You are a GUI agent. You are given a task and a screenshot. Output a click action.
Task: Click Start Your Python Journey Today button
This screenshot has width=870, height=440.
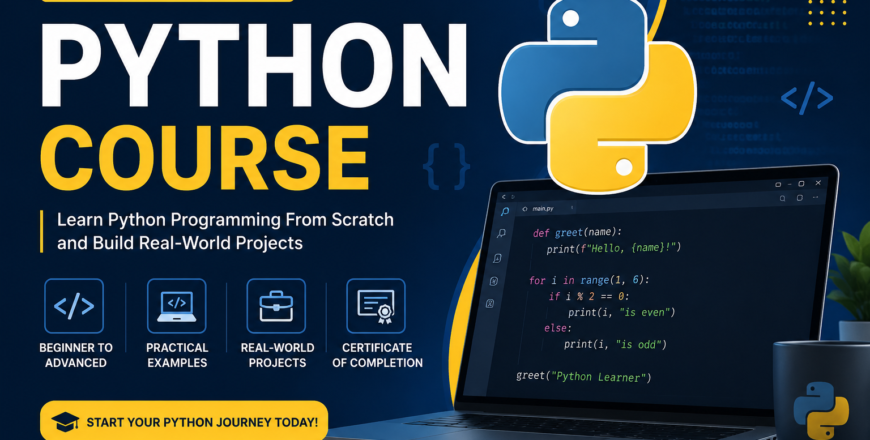click(184, 421)
